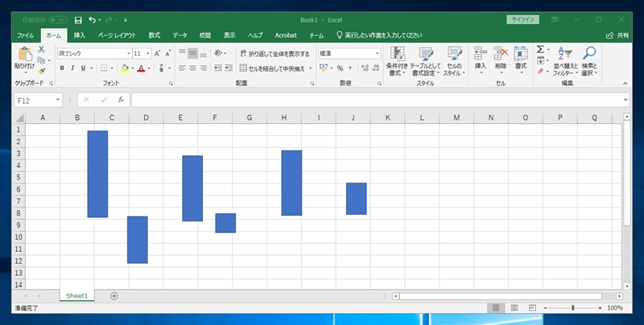Click the increase indent icon
644x325 pixels.
229,68
